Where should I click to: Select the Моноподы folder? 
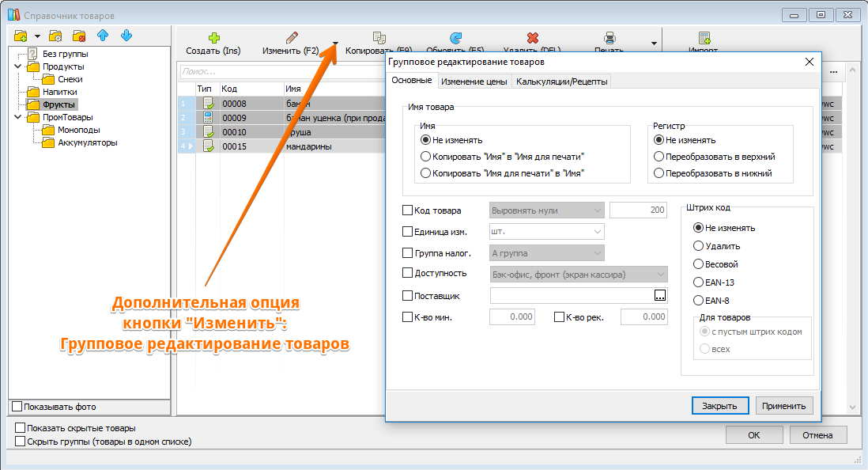pos(79,130)
